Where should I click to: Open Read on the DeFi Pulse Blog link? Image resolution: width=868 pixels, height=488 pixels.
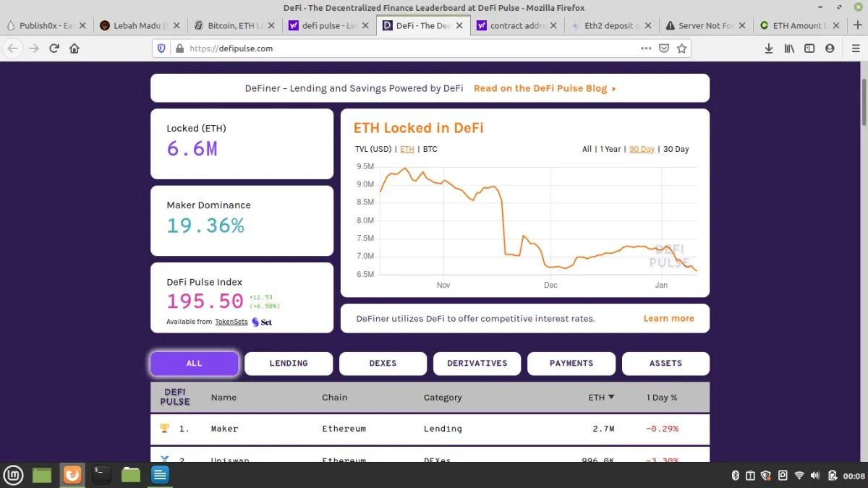pyautogui.click(x=545, y=89)
